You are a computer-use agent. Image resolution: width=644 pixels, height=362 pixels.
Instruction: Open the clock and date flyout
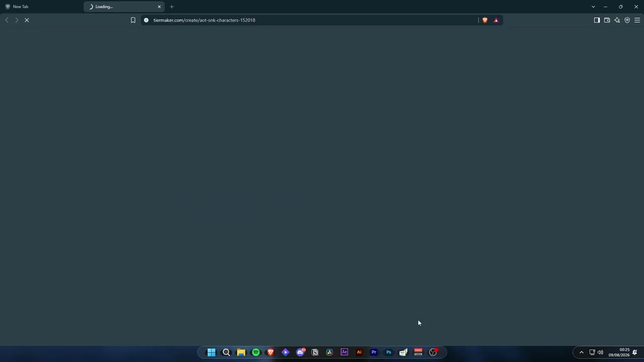pyautogui.click(x=619, y=352)
